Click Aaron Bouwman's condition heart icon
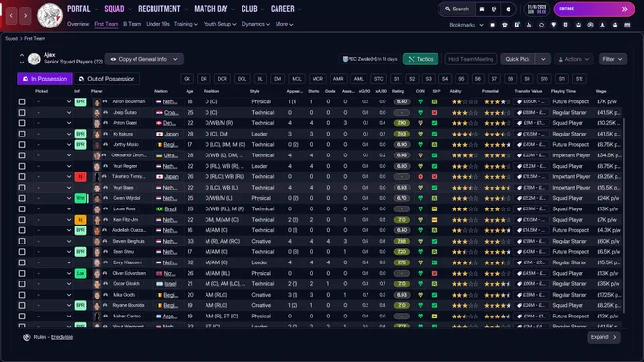 420,101
